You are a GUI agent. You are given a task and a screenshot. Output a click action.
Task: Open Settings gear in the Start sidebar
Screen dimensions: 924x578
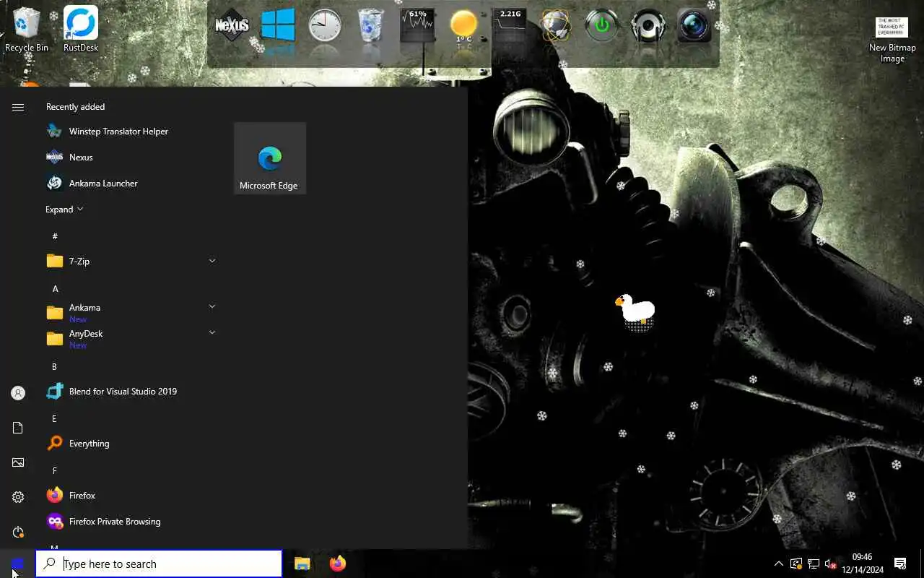click(18, 497)
